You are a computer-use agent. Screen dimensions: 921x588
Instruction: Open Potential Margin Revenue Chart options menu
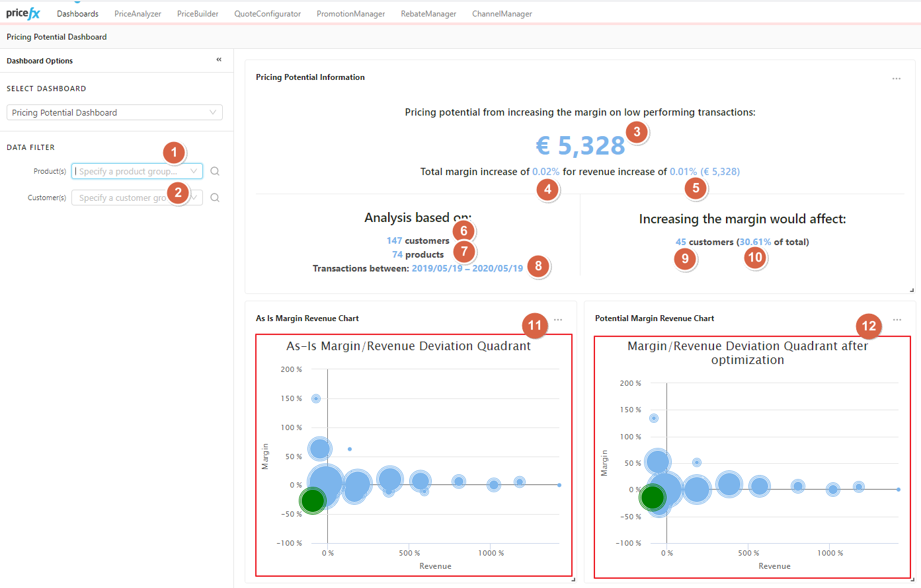897,320
